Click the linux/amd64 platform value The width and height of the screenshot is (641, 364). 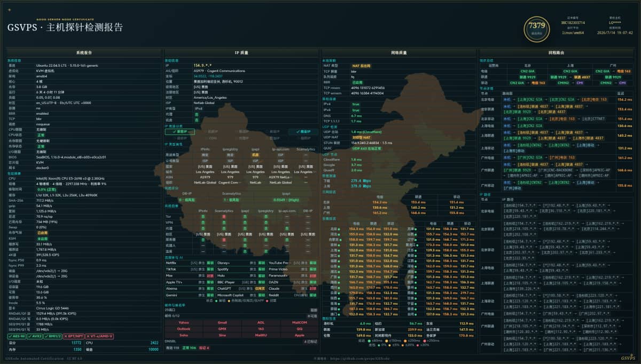click(574, 33)
